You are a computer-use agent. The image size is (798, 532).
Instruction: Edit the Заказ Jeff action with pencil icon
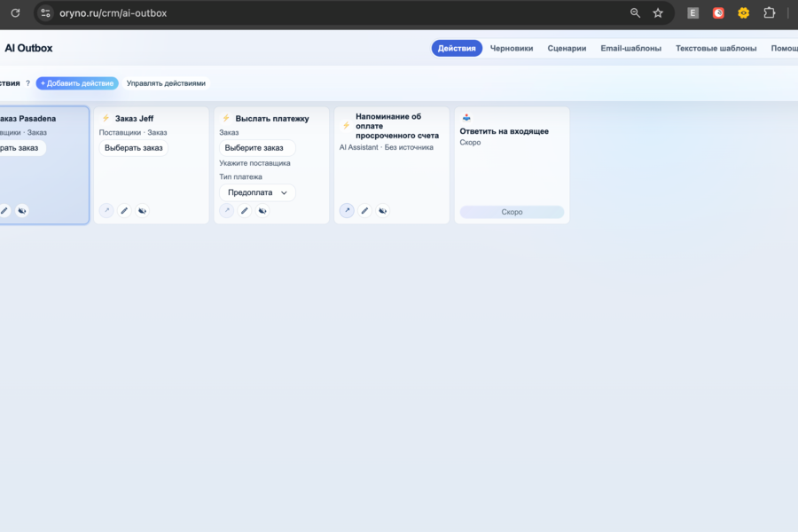click(124, 210)
